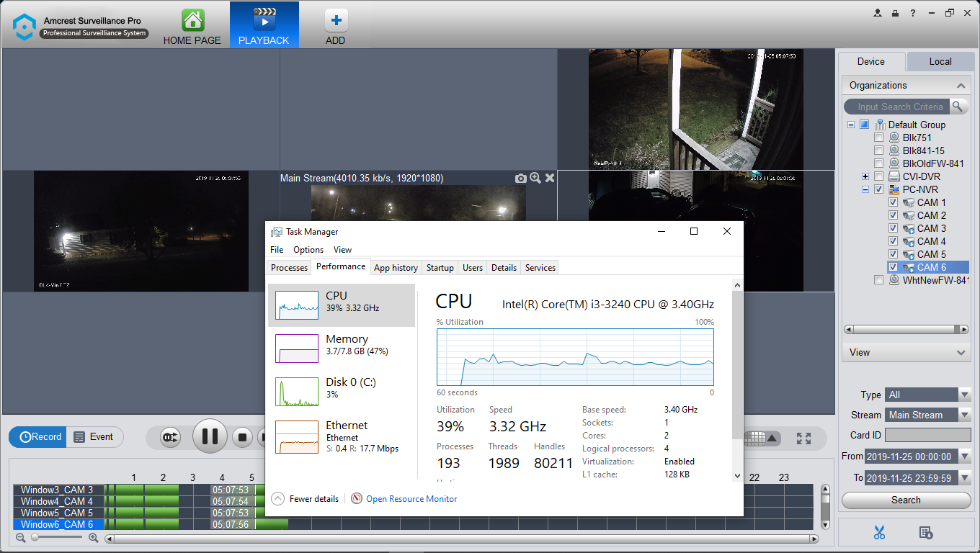
Task: Close the Main Stream video window
Action: (x=550, y=178)
